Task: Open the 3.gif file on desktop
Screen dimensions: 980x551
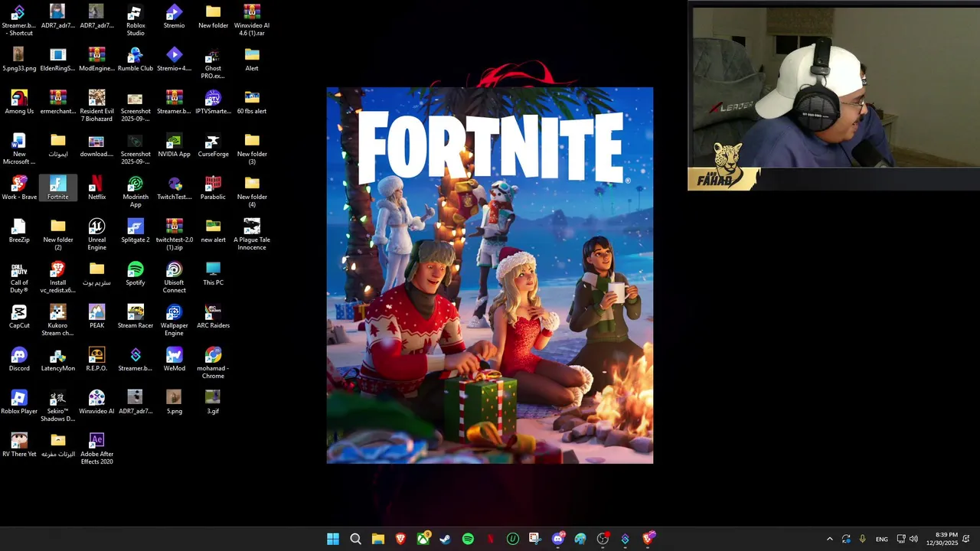Action: point(213,402)
